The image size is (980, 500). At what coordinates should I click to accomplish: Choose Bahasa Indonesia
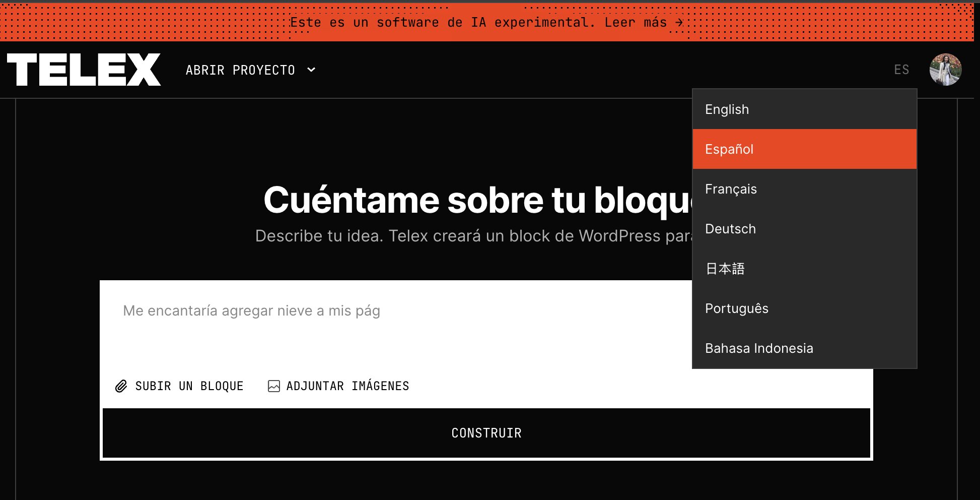[x=759, y=348]
